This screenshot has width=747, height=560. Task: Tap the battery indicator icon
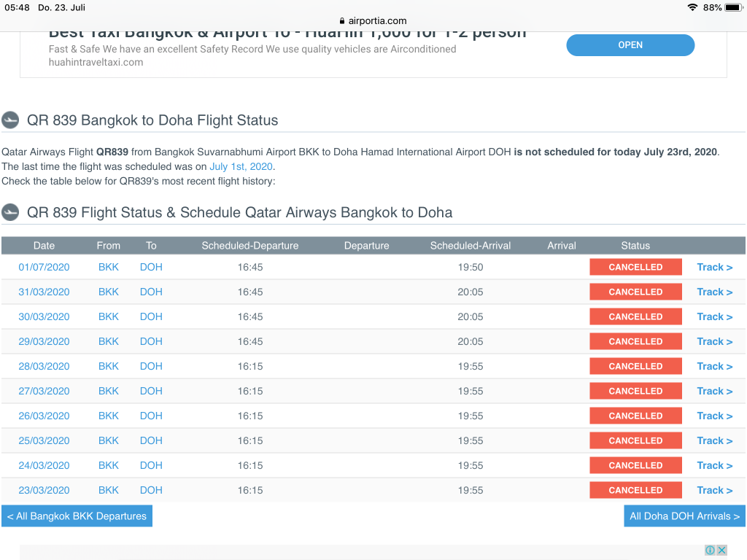click(x=734, y=7)
